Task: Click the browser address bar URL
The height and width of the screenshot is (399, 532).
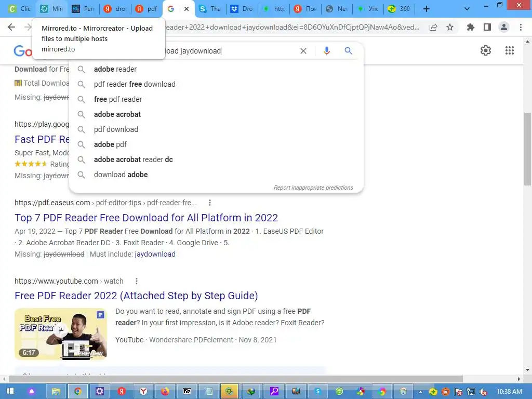Action: click(x=292, y=27)
